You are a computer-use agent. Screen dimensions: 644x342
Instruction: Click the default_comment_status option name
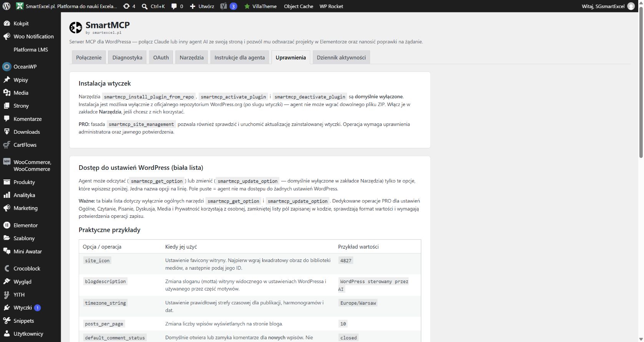click(115, 338)
